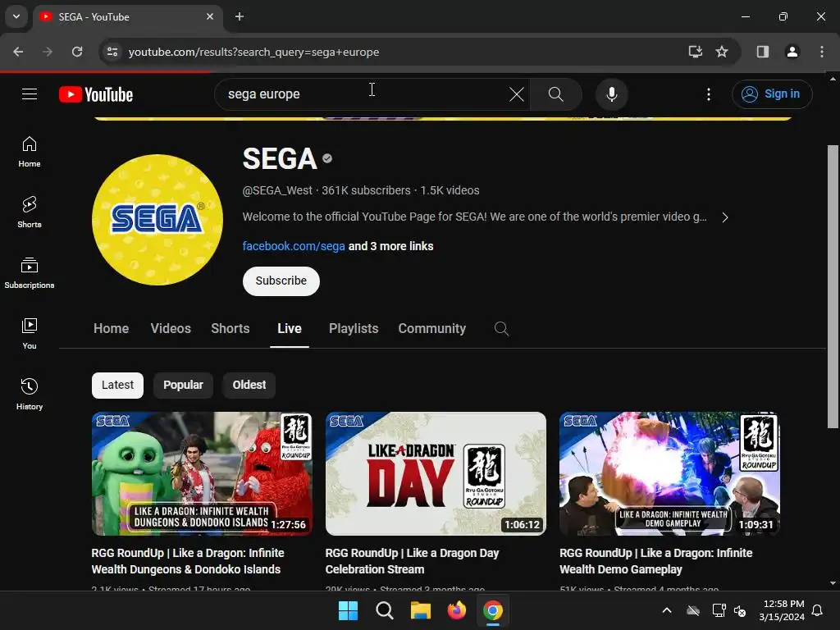Close the SEGA - YouTube tab

(x=210, y=16)
